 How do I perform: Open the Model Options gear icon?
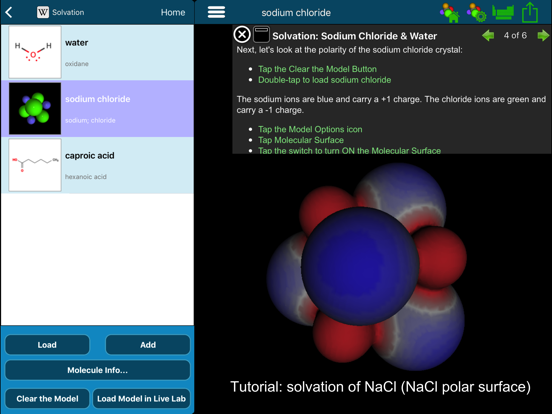click(x=477, y=13)
